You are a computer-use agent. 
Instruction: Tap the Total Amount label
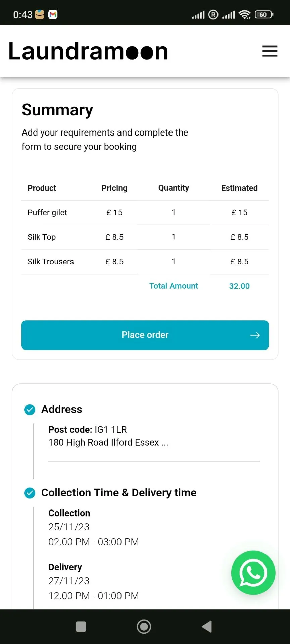(x=174, y=286)
